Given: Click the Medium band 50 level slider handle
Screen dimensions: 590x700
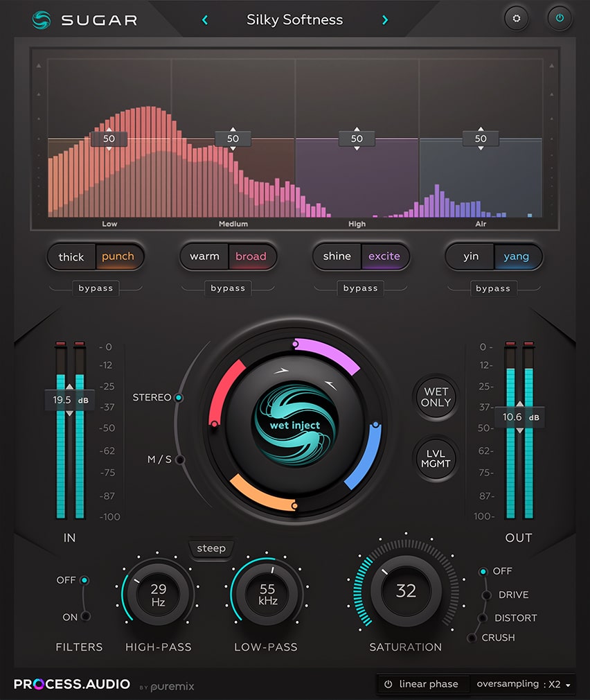Looking at the screenshot, I should [x=233, y=139].
